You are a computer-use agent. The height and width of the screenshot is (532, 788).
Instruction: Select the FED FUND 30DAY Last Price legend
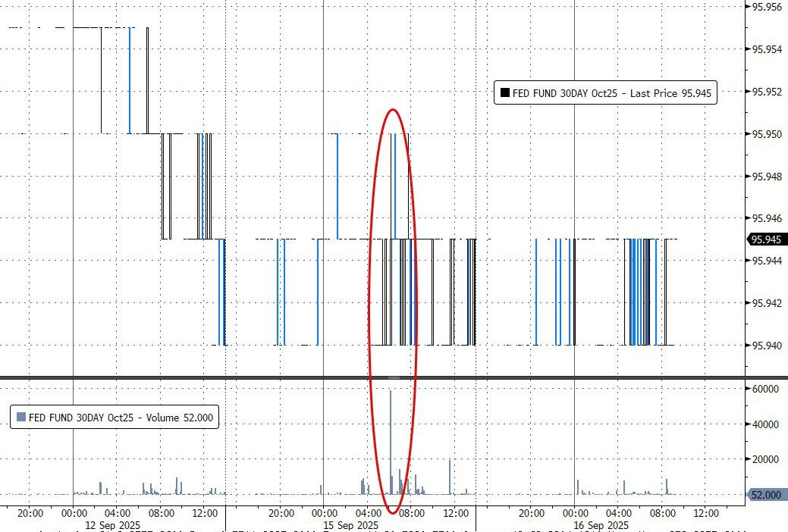pyautogui.click(x=604, y=93)
